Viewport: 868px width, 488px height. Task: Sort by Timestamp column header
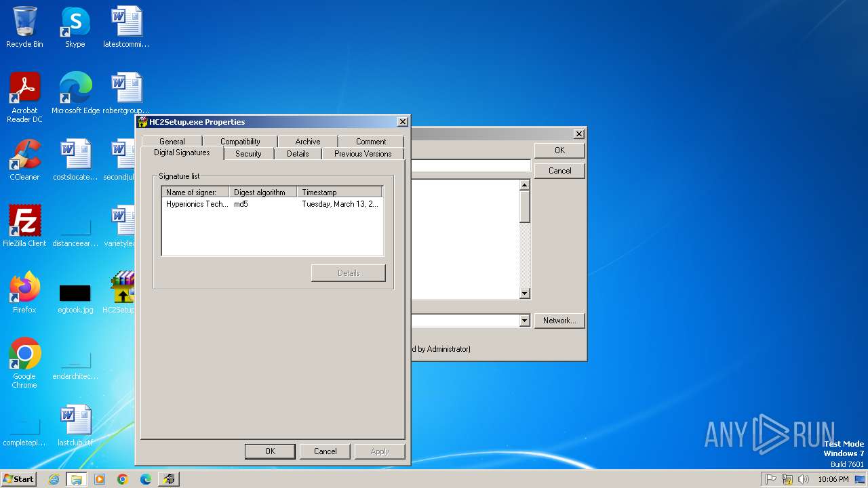point(340,192)
